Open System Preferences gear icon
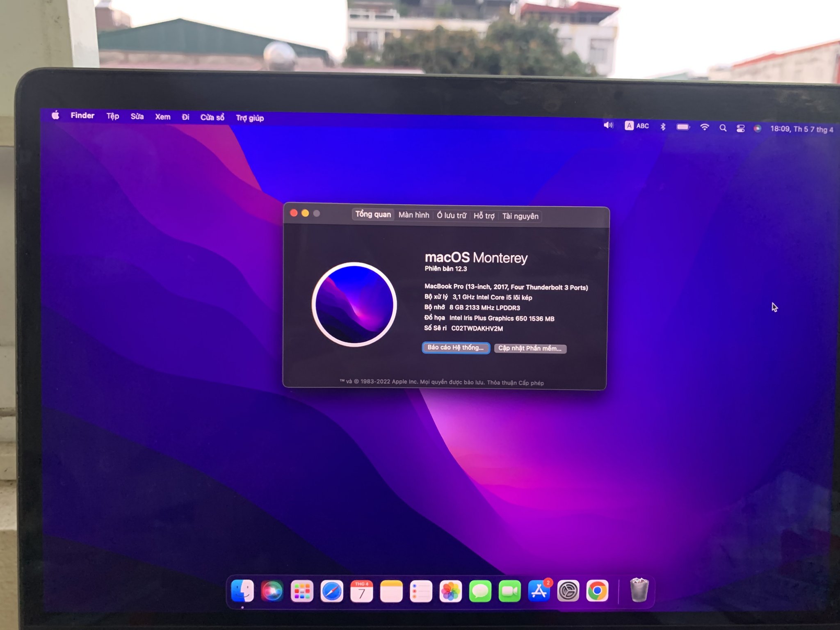This screenshot has height=630, width=840. point(568,591)
